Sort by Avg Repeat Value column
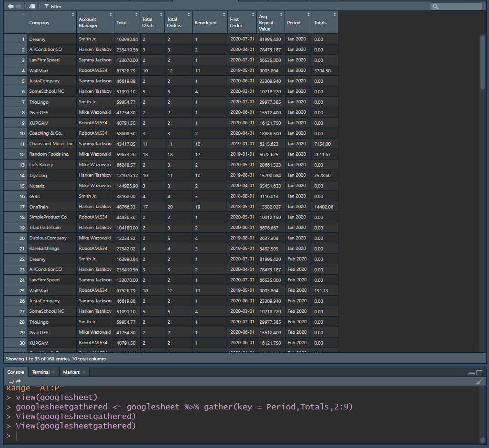The width and height of the screenshot is (489, 448). (270, 22)
